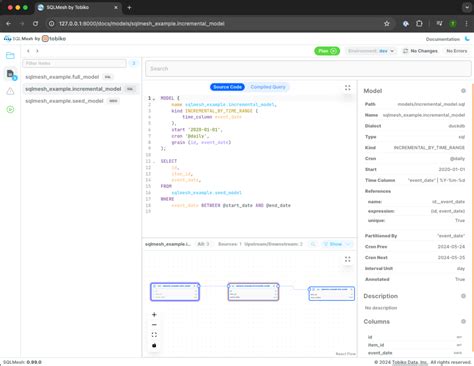Open the errors warning triangle in sidebar
474x366 pixels.
(10, 91)
